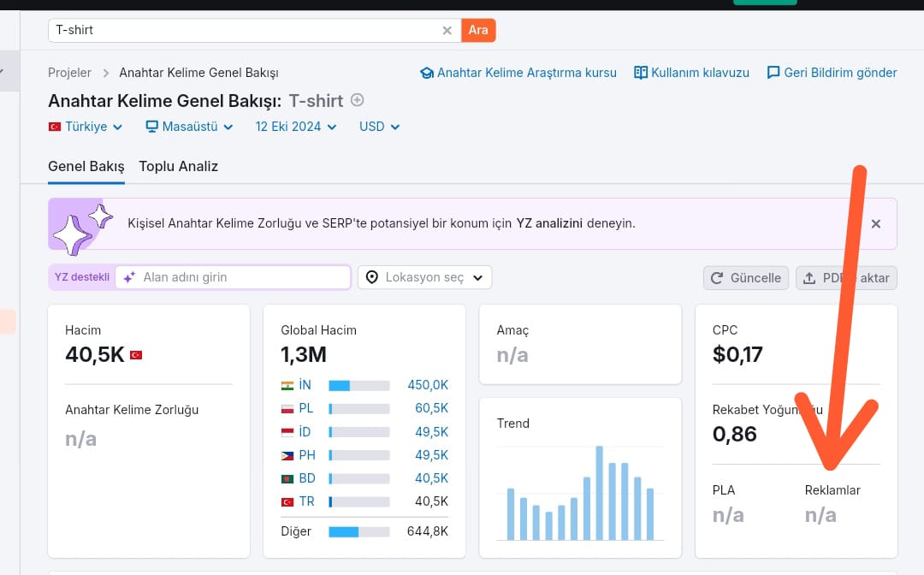Export report with PDF aktar button

point(846,278)
